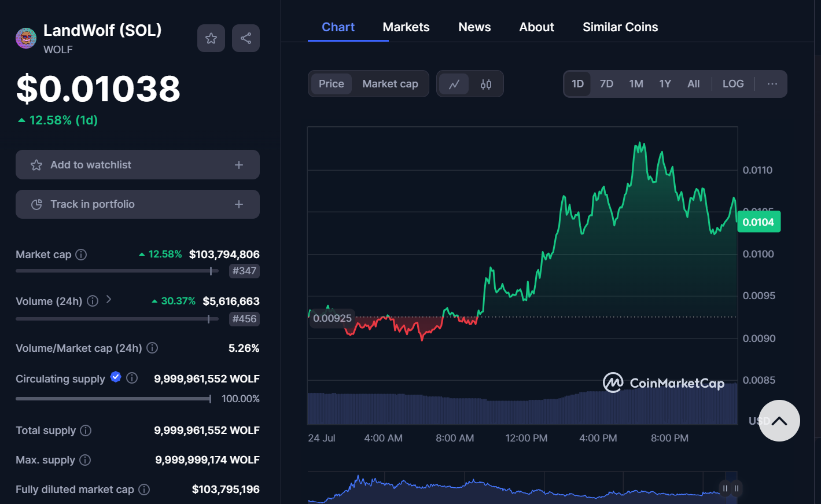The height and width of the screenshot is (504, 821).
Task: Click the $5,616,663 volume value
Action: click(x=231, y=301)
